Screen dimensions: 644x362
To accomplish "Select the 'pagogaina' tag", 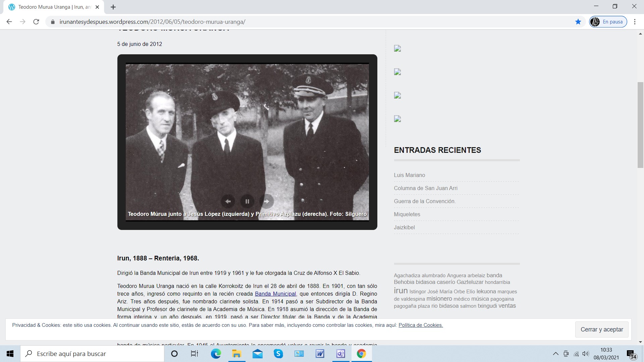I will (x=502, y=299).
